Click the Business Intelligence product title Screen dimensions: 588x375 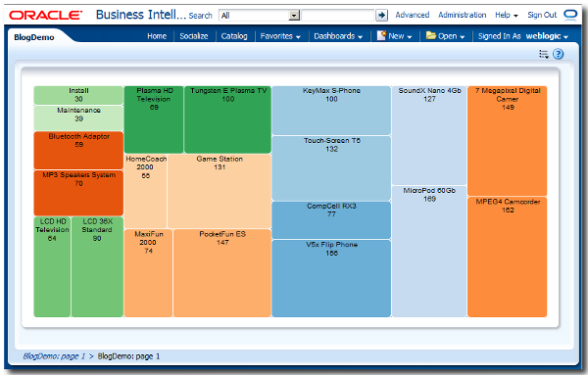[x=141, y=15]
